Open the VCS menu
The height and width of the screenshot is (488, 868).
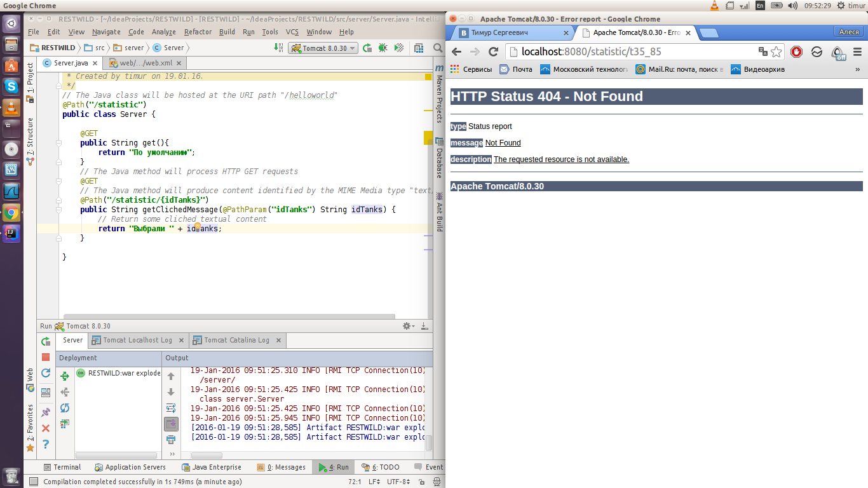[x=292, y=32]
